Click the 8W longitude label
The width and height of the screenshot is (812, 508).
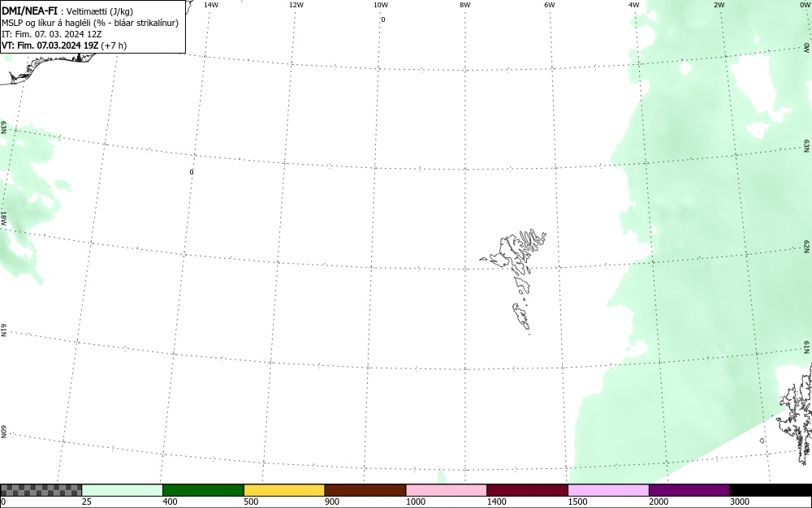(x=465, y=5)
